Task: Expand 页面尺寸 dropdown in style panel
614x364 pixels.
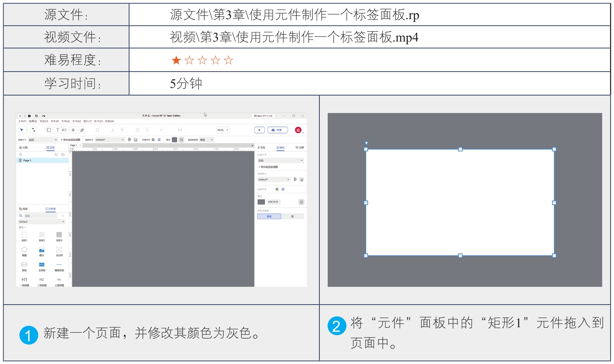Action: pos(280,160)
